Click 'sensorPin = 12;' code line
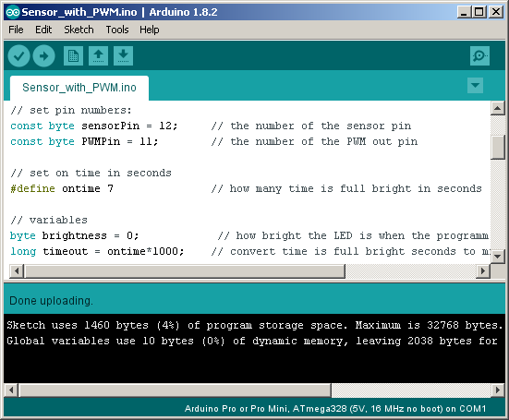 click(x=94, y=126)
